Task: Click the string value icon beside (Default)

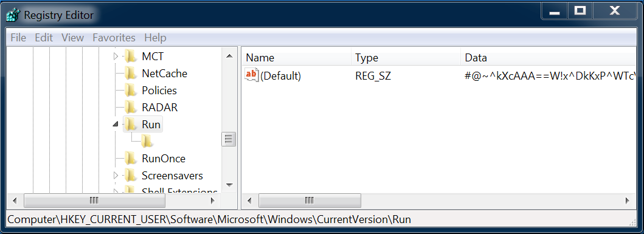Action: (251, 75)
